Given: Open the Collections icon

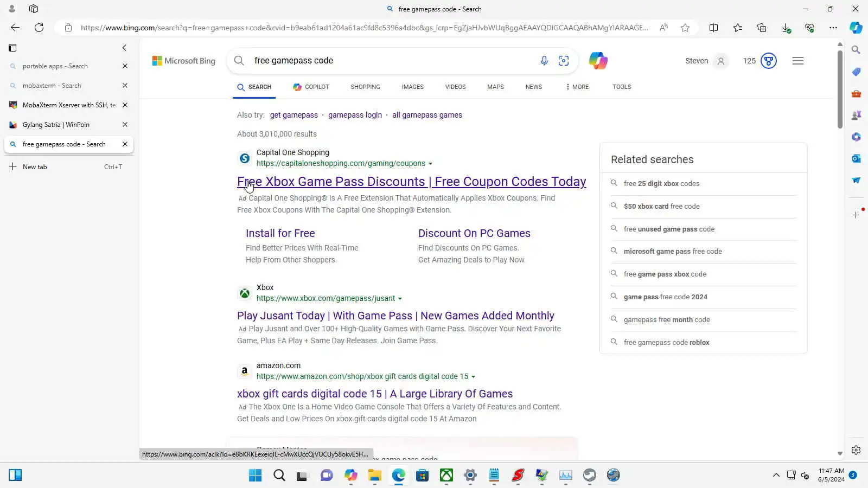Looking at the screenshot, I should [x=762, y=28].
